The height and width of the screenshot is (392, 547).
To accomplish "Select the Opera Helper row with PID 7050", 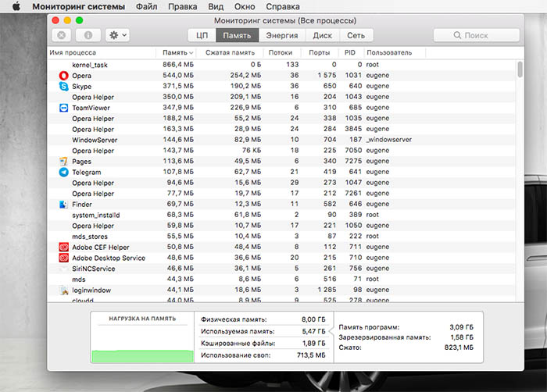I will coord(281,151).
